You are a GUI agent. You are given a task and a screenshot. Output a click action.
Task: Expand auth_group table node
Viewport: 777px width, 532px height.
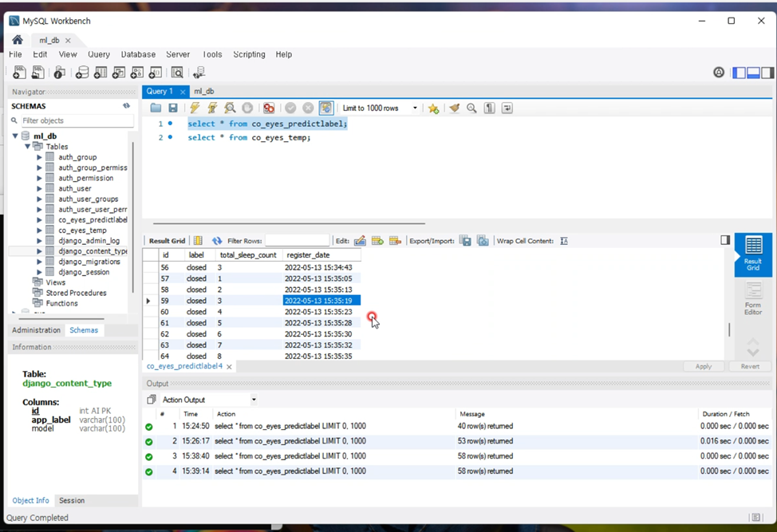(39, 157)
